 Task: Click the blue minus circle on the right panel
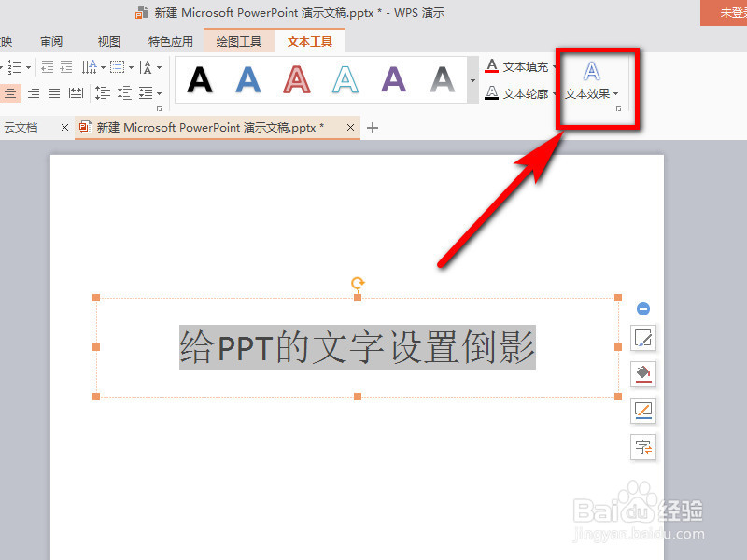[x=643, y=308]
